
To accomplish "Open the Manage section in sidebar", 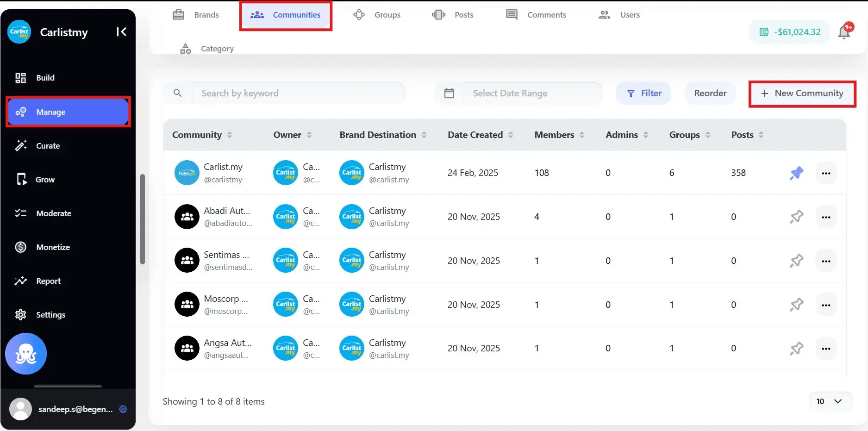I will (68, 112).
